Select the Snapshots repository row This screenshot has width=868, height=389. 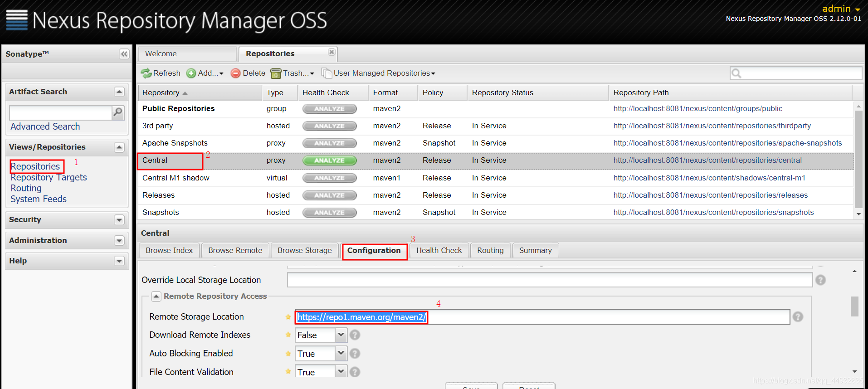[495, 213]
